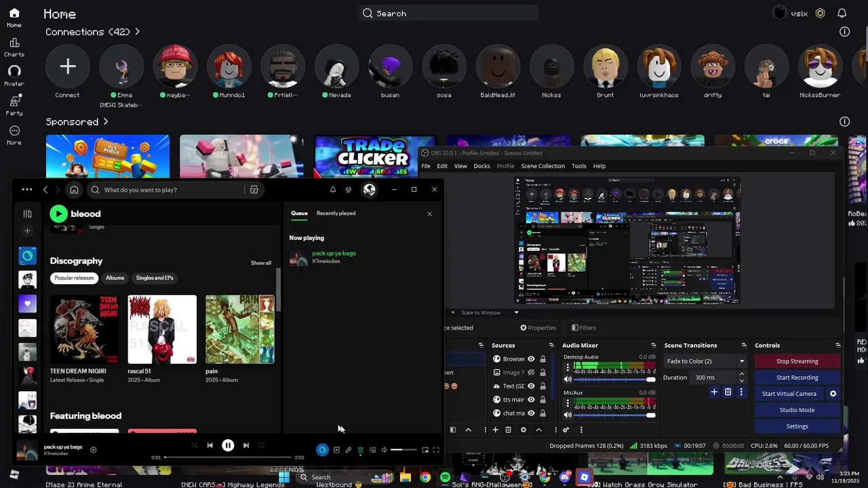Image resolution: width=868 pixels, height=488 pixels.
Task: Play bleood artist with green play button
Action: [58, 213]
